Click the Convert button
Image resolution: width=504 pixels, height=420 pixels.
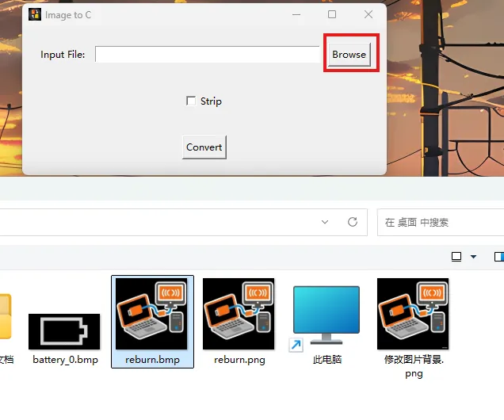tap(204, 147)
